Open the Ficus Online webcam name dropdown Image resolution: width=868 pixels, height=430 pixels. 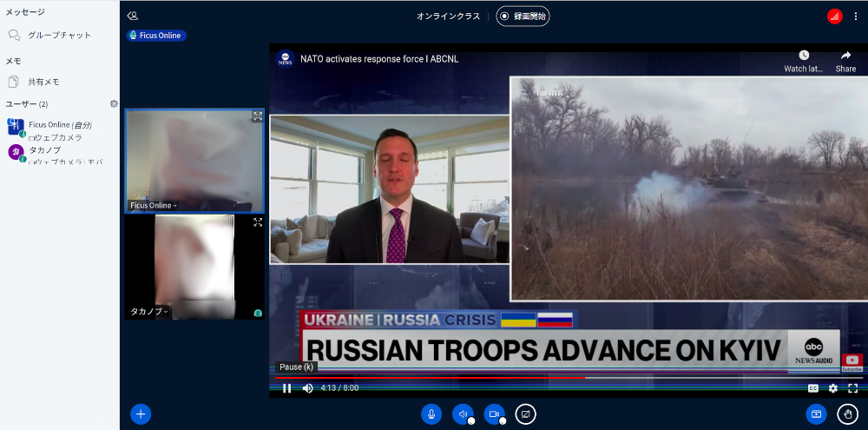154,206
